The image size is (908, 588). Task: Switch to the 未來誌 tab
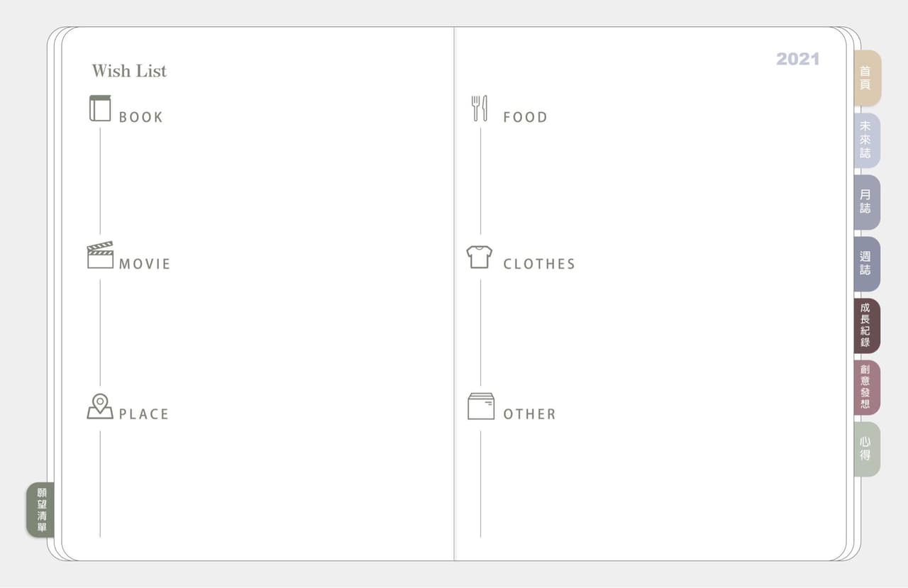[x=866, y=140]
